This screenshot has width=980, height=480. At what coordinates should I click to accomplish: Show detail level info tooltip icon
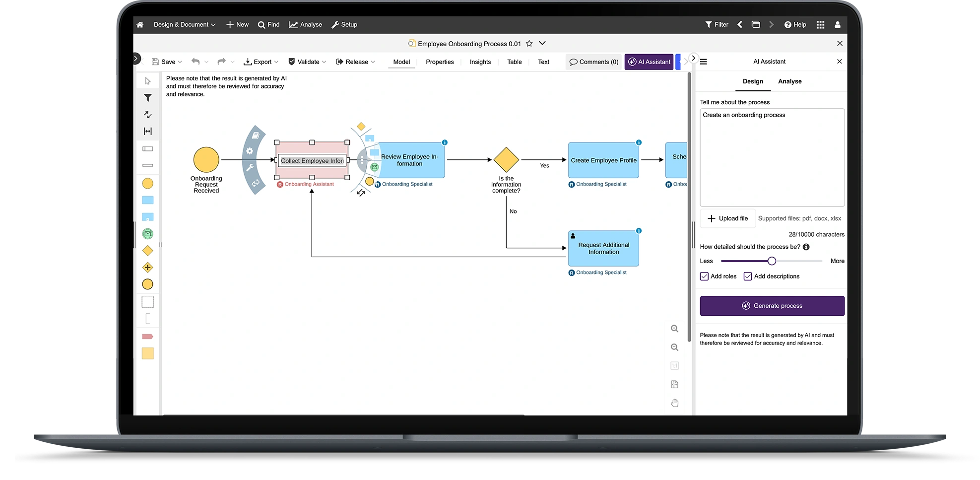tap(806, 247)
